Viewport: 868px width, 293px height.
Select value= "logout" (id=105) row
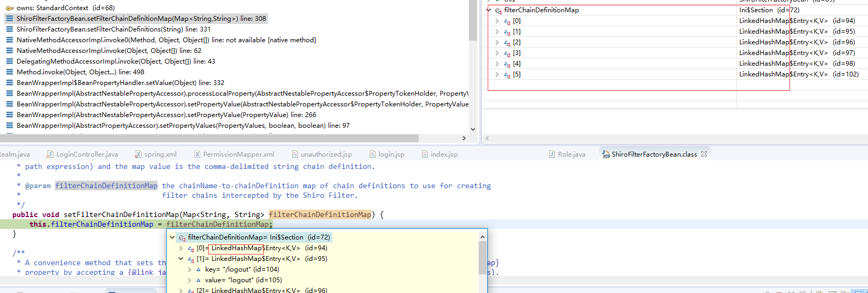click(x=243, y=280)
